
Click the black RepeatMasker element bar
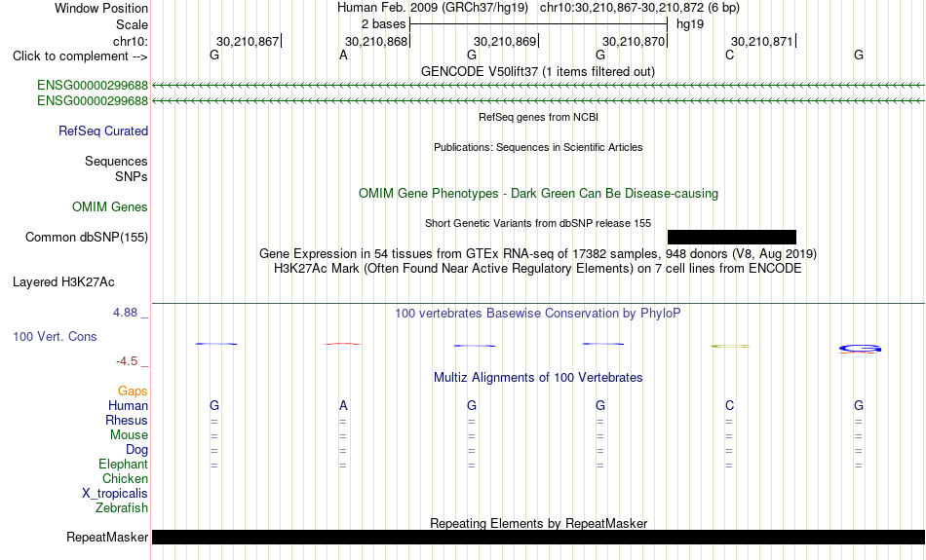[538, 537]
